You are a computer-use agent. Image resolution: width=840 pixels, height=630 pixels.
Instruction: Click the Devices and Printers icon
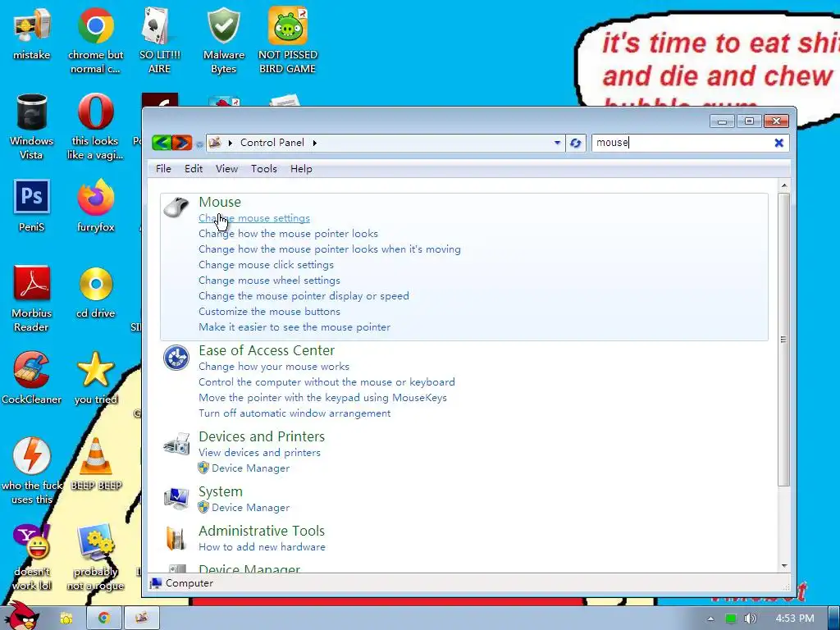pyautogui.click(x=176, y=445)
